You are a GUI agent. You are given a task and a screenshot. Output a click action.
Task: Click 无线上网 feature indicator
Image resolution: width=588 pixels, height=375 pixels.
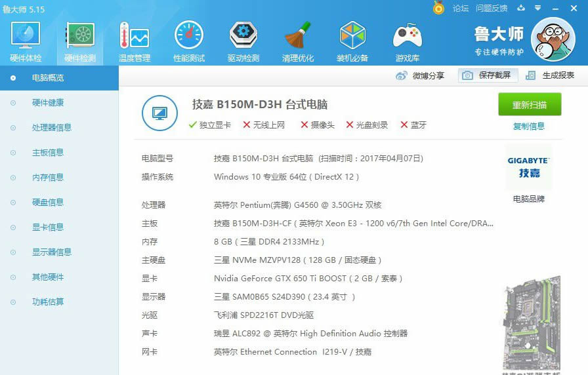click(264, 125)
